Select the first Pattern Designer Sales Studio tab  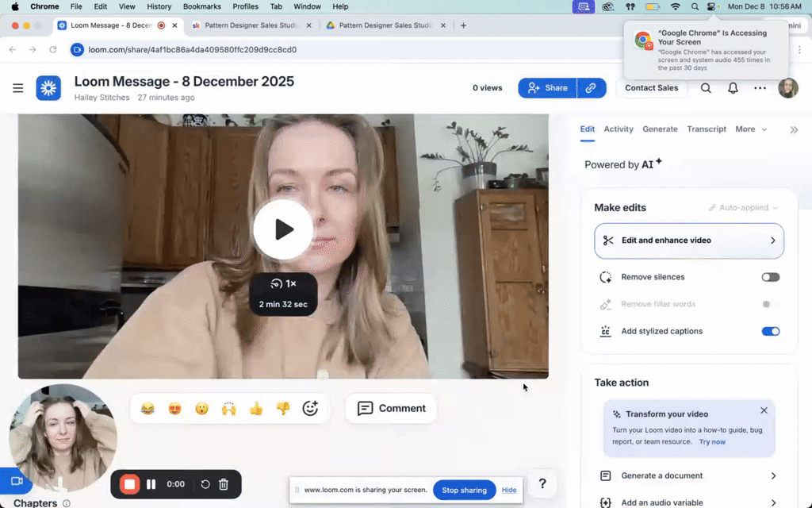(251, 25)
